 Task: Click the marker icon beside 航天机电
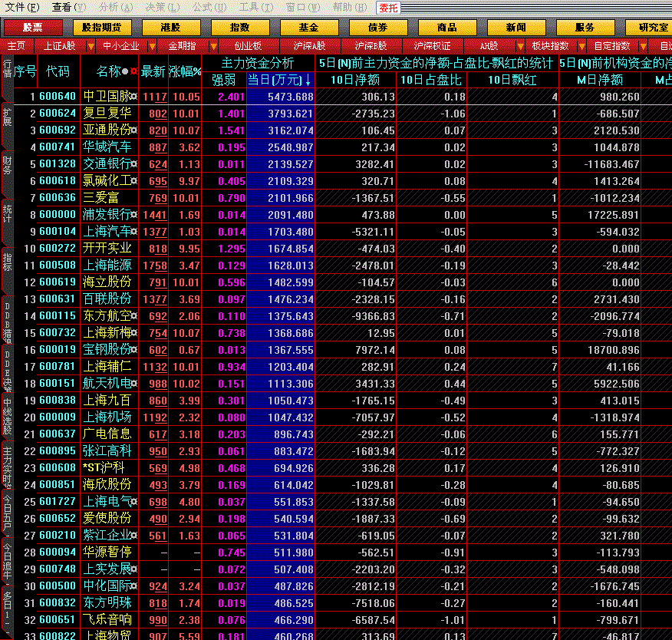[x=134, y=383]
